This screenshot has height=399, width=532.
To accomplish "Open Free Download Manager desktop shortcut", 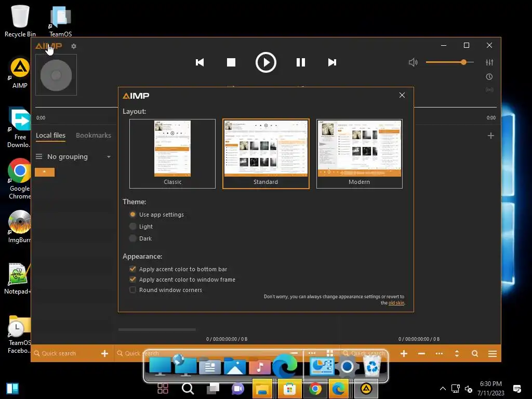I will tap(19, 128).
